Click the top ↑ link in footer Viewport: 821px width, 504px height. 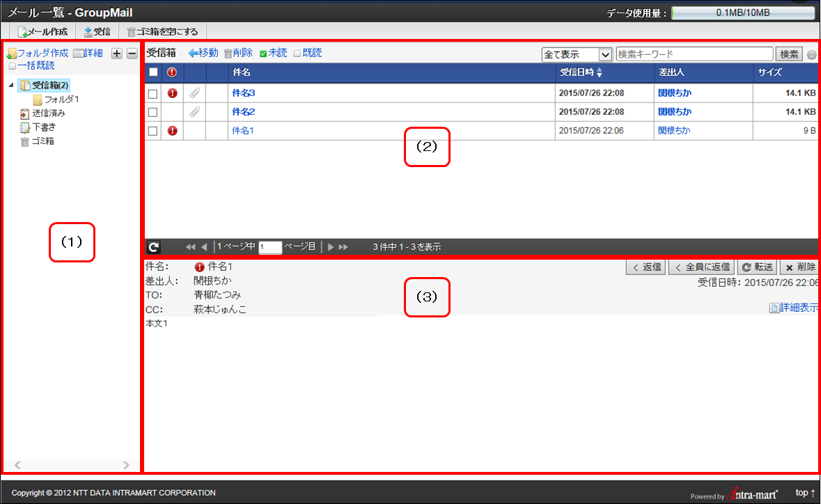tap(805, 492)
